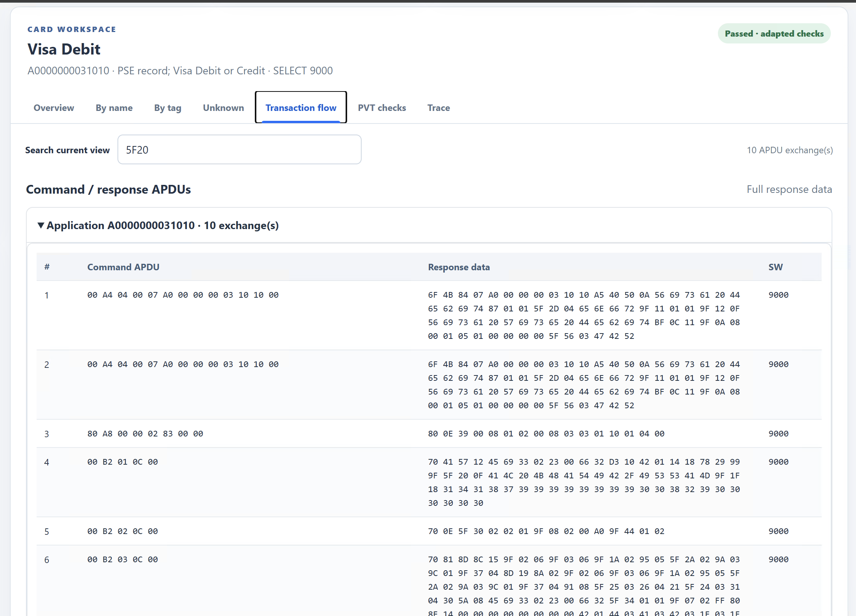Click row number 6 in the table
This screenshot has height=616, width=856.
(47, 560)
